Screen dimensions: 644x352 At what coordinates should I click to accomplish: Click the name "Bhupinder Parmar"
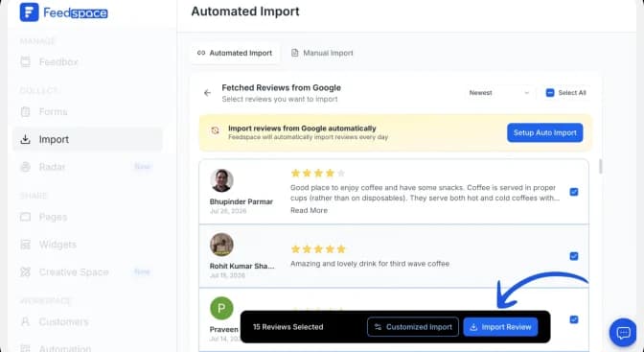tap(241, 202)
